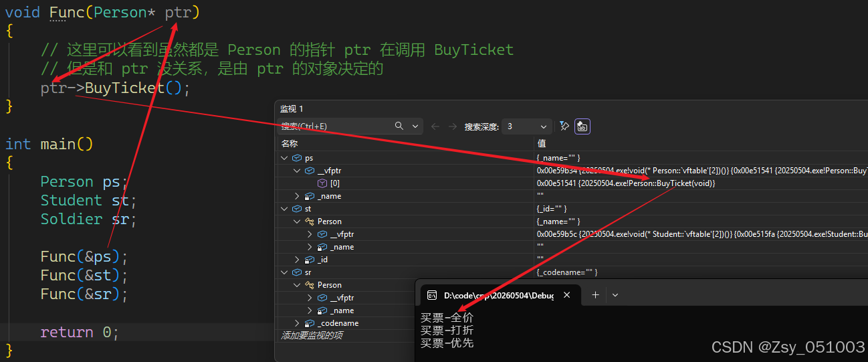Click the pin/filter icon in watch toolbar
868x362 pixels.
coord(564,126)
